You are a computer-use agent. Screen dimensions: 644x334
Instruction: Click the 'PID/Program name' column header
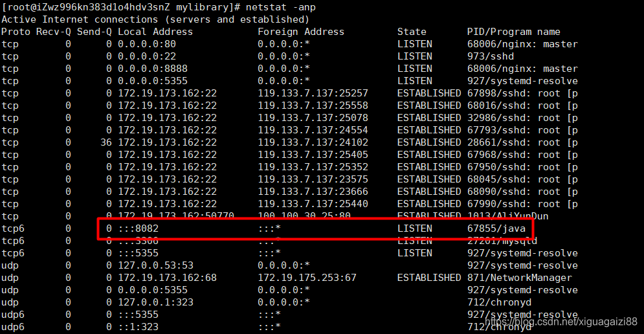pyautogui.click(x=513, y=32)
